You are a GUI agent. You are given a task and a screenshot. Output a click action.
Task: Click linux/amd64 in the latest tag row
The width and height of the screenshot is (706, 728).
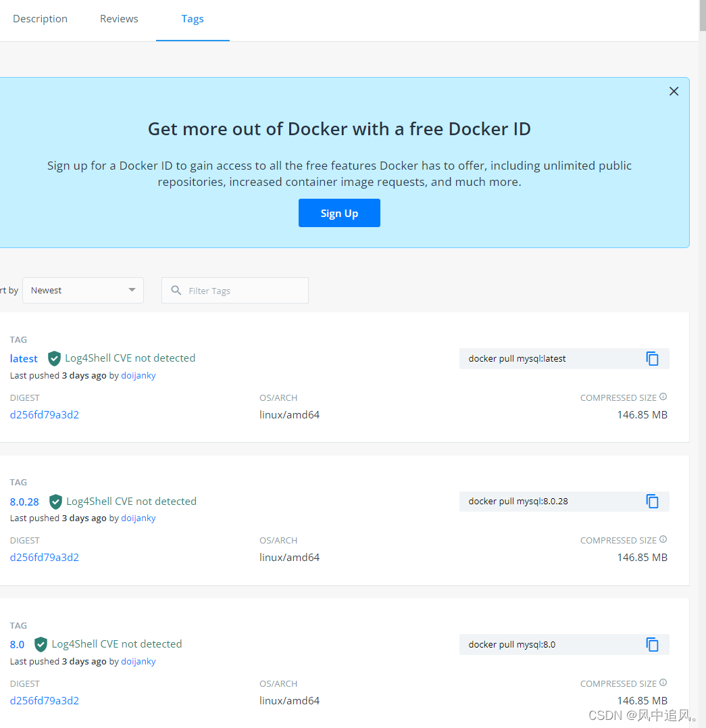289,414
